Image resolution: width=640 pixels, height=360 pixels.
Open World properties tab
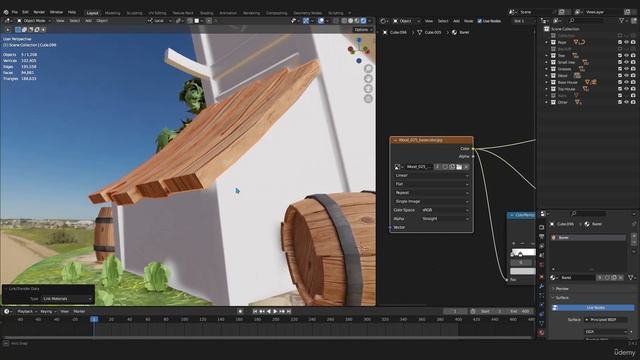coord(541,265)
